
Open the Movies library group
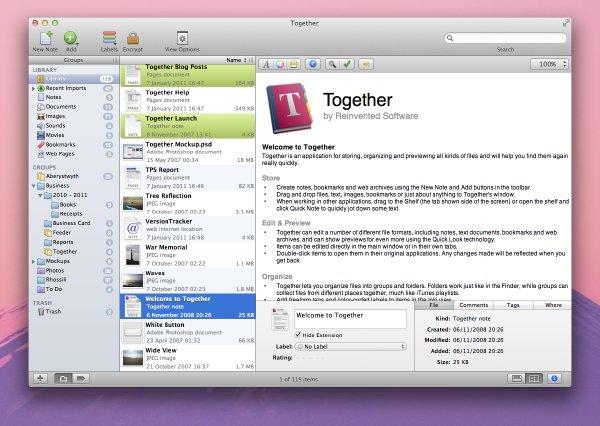[x=74, y=135]
